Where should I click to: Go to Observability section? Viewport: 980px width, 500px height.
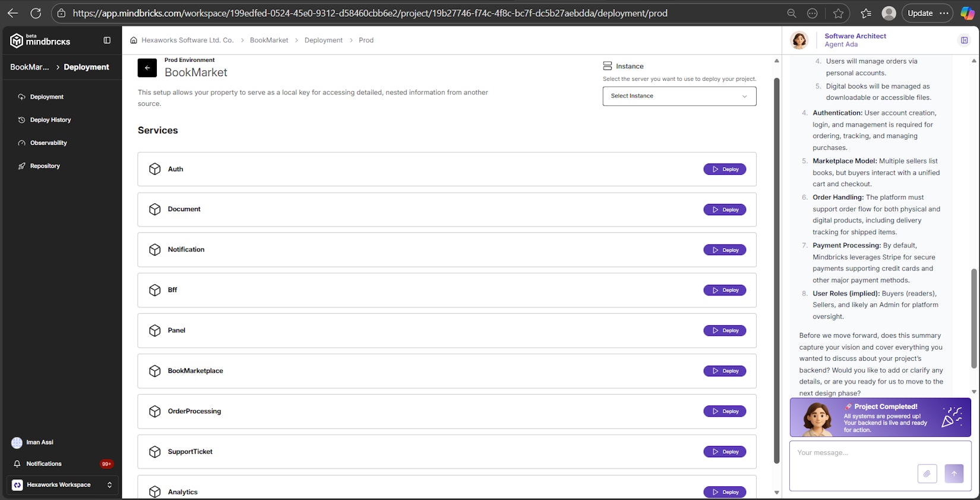click(48, 143)
